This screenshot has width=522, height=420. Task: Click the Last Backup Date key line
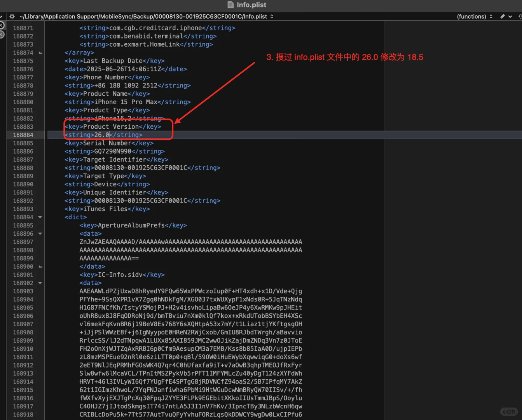click(115, 61)
